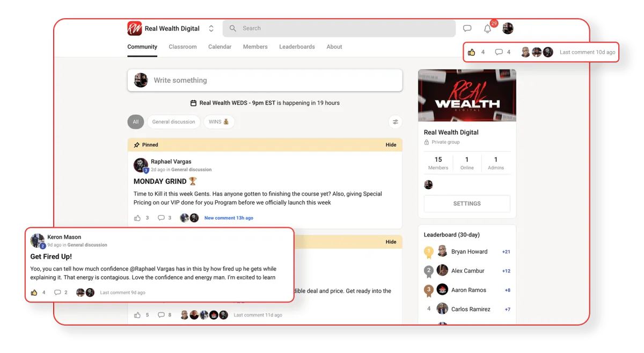Open comments on Get Fired Up! post
Viewport: 644px width, 353px height.
pos(57,292)
